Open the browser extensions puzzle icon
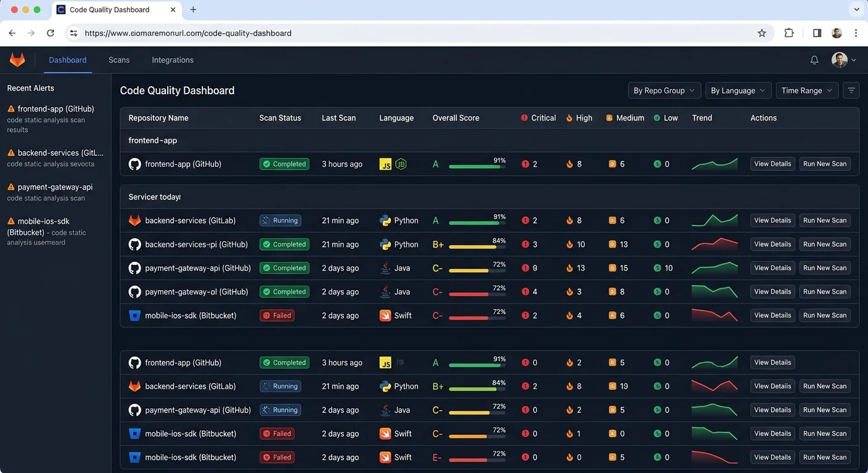This screenshot has width=868, height=473. click(789, 33)
